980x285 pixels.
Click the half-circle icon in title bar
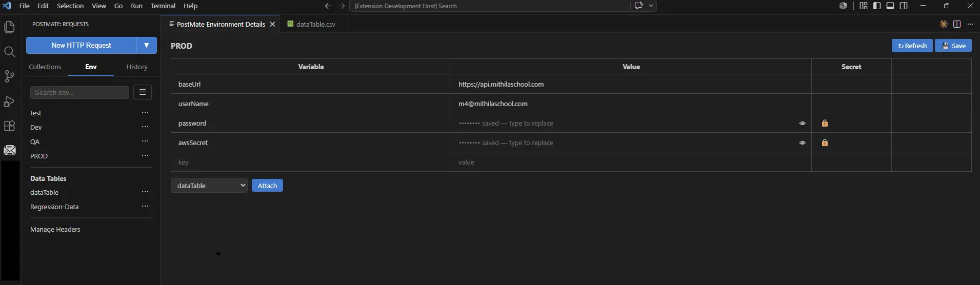(x=843, y=6)
